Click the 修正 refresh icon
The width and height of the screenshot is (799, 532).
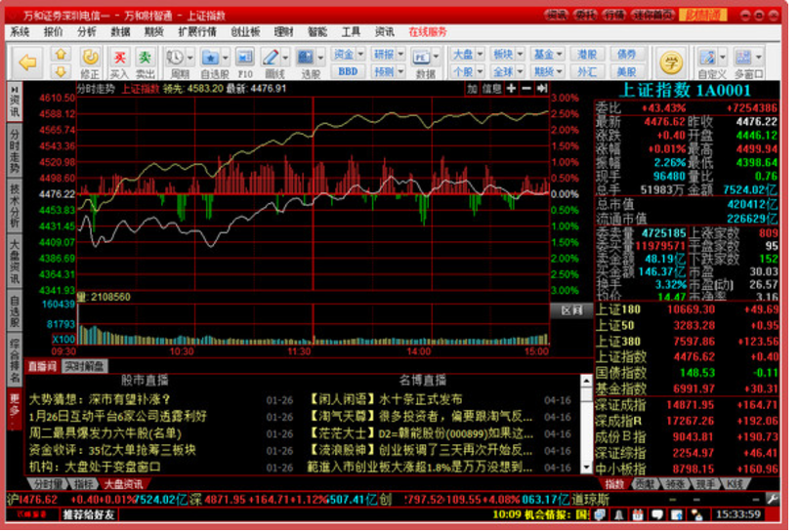[x=90, y=58]
